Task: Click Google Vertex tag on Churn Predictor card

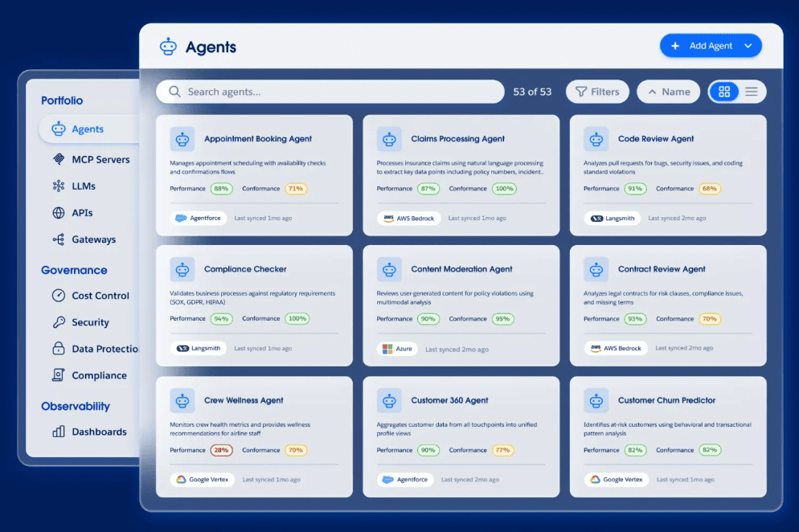Action: click(616, 480)
